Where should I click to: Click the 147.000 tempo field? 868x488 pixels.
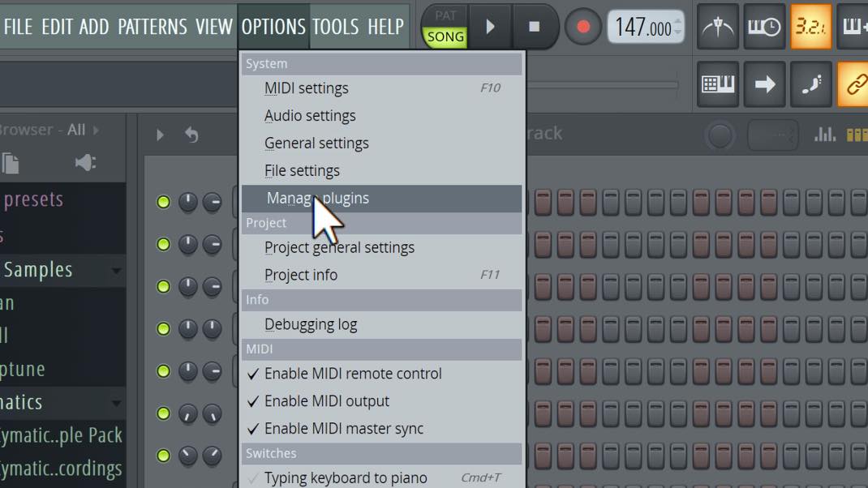click(x=643, y=27)
